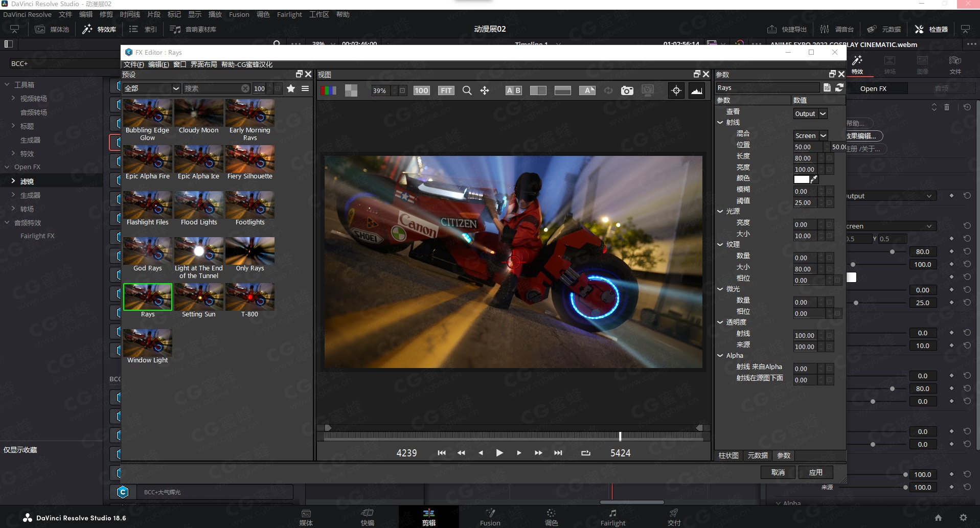The width and height of the screenshot is (980, 528).
Task: Click delete trash icon in Inspector
Action: [947, 107]
